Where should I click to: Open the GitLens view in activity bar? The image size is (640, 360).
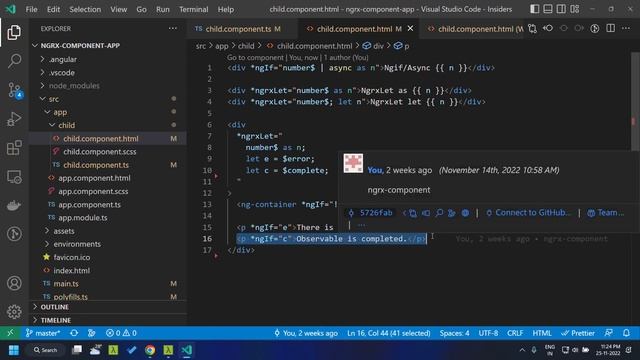coord(14,234)
